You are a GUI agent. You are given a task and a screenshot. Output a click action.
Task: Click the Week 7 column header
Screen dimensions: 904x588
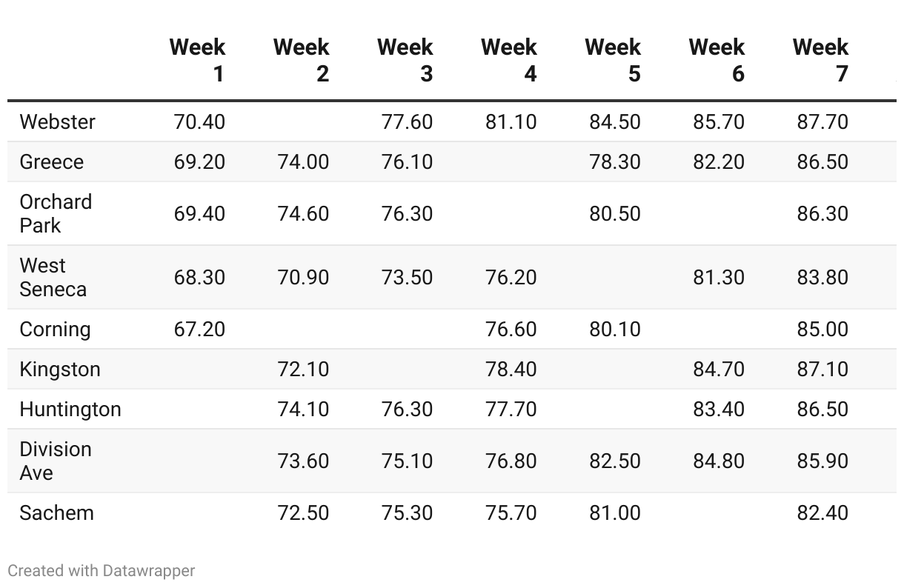pos(820,60)
